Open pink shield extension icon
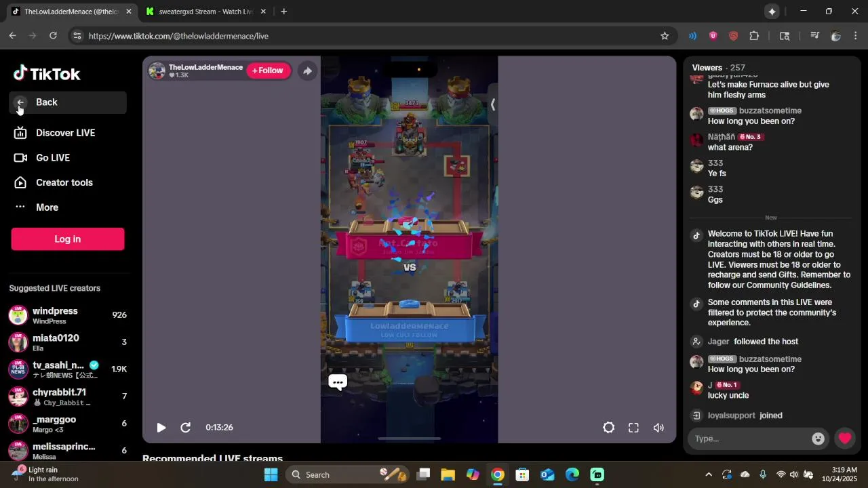Viewport: 868px width, 488px height. point(713,36)
